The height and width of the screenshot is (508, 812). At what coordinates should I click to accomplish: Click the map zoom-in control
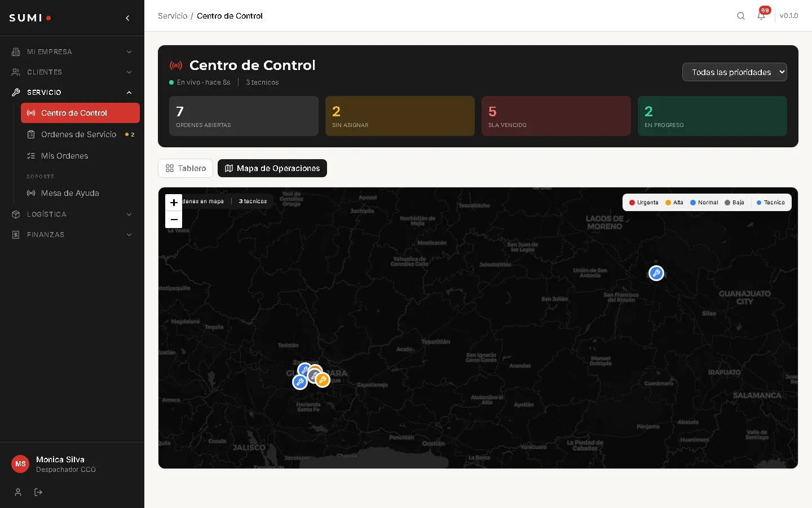pos(174,203)
